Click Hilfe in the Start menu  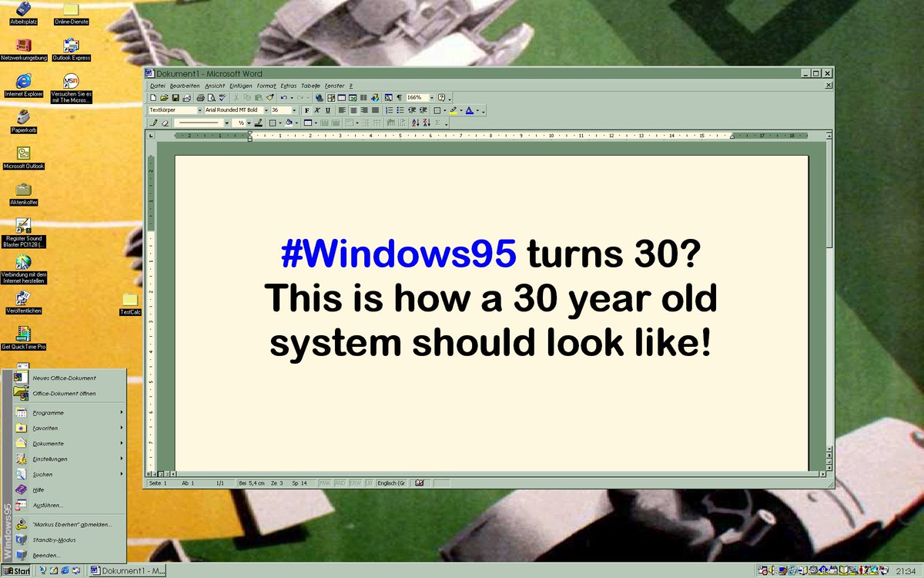(x=69, y=489)
